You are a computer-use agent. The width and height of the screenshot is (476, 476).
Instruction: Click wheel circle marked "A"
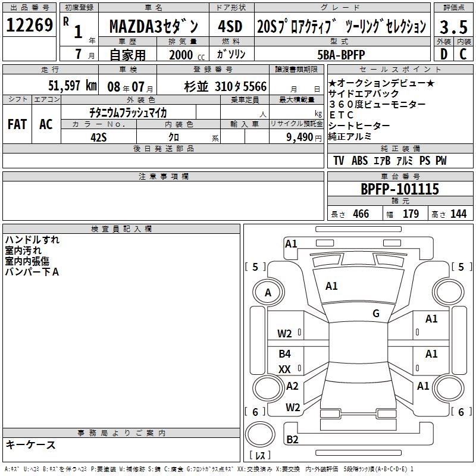268,293
